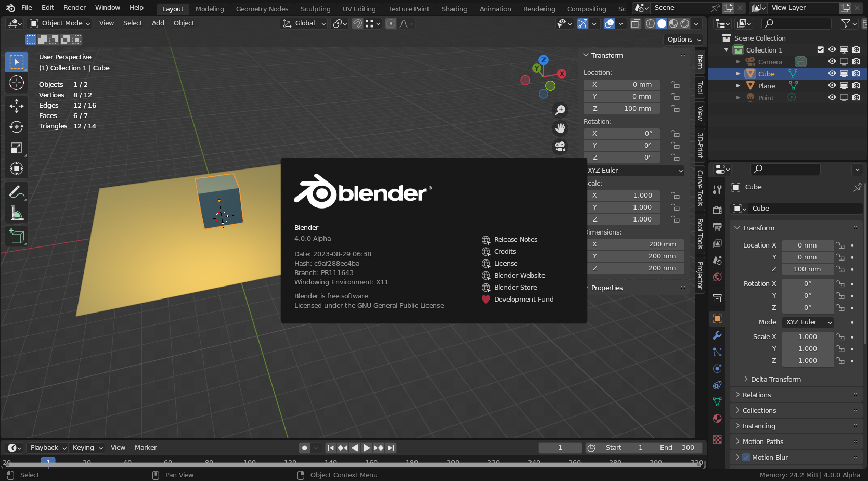Image resolution: width=868 pixels, height=481 pixels.
Task: Open the Add menu in viewport header
Action: click(x=158, y=23)
